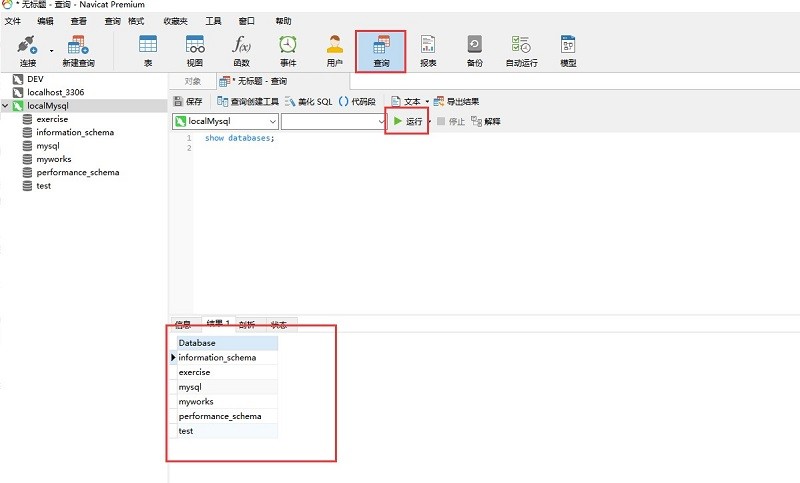The height and width of the screenshot is (483, 800).
Task: Select the myworks result row
Action: pyautogui.click(x=227, y=402)
